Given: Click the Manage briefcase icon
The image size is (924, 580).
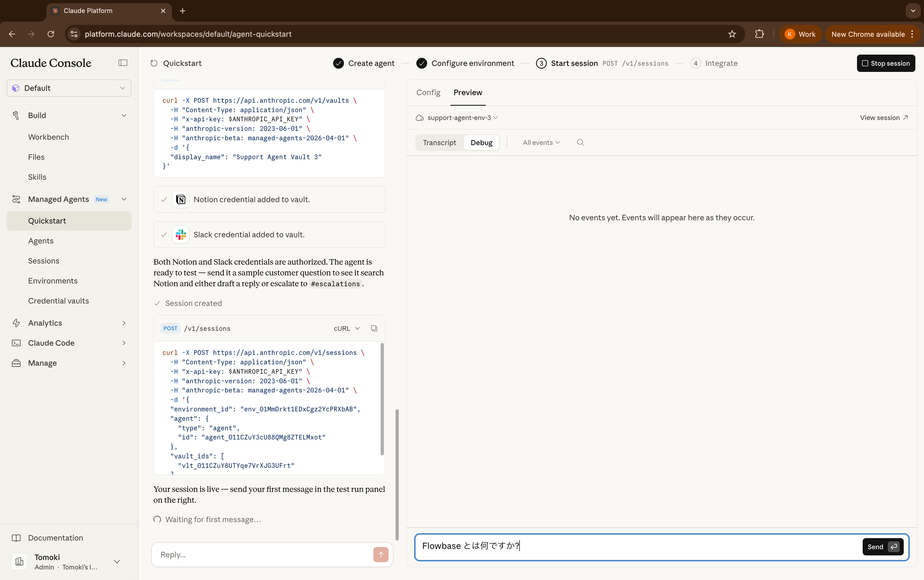Looking at the screenshot, I should [16, 363].
